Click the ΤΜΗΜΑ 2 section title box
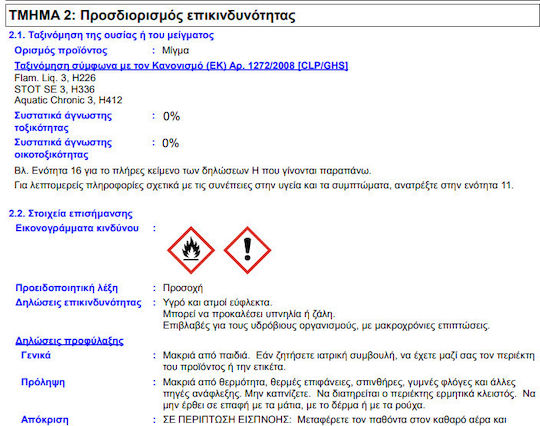This screenshot has height=426, width=540. (272, 15)
